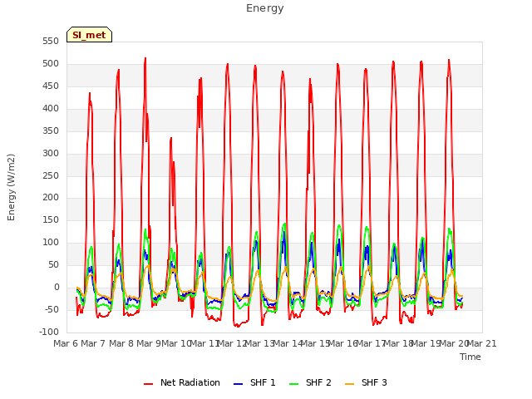Viewport: 532px width, 399px height.
Task: Click the 500 y-axis tick label
Action: tap(51, 64)
